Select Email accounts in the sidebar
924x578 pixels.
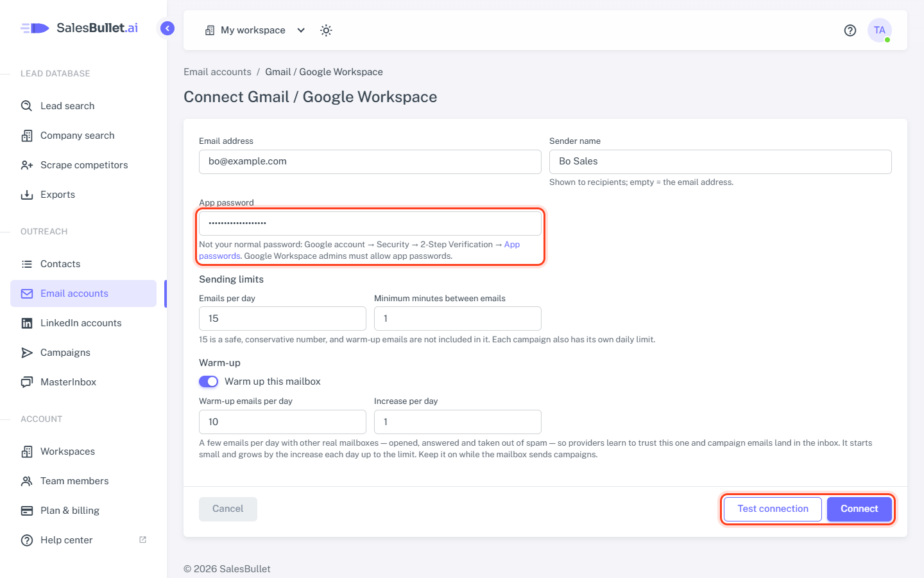[x=83, y=293]
